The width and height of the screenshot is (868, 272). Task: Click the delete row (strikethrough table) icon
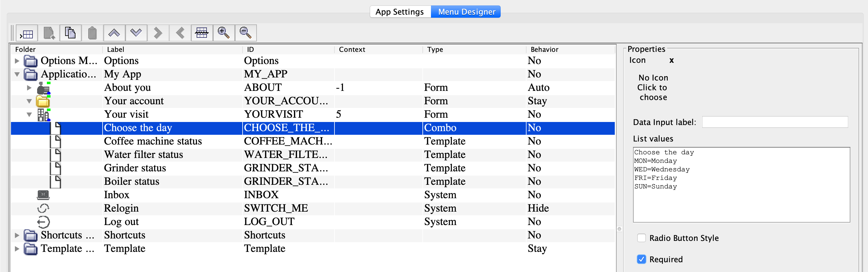pos(202,33)
